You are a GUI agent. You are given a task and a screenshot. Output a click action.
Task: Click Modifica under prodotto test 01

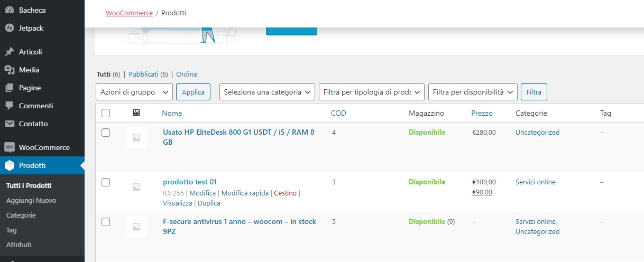pyautogui.click(x=203, y=193)
